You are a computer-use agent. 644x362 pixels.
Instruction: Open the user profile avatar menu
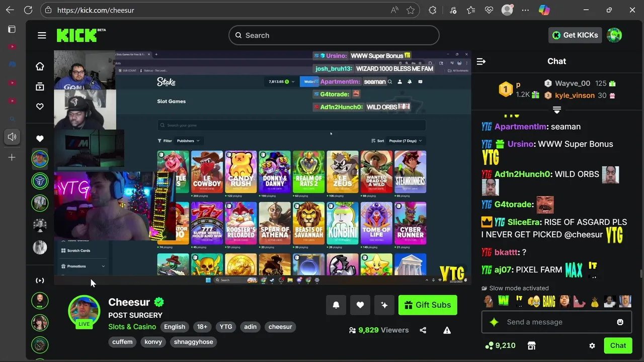(x=614, y=35)
